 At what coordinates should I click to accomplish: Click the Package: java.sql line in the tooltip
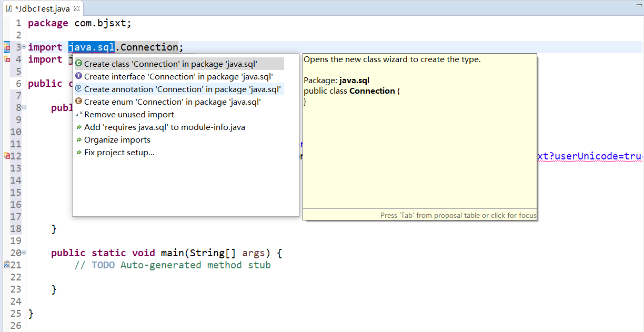pyautogui.click(x=336, y=81)
